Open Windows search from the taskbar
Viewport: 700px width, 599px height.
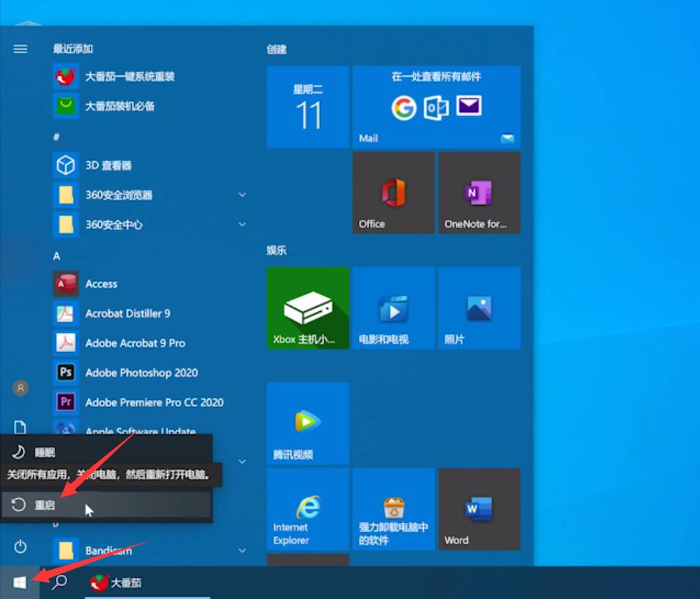[59, 582]
